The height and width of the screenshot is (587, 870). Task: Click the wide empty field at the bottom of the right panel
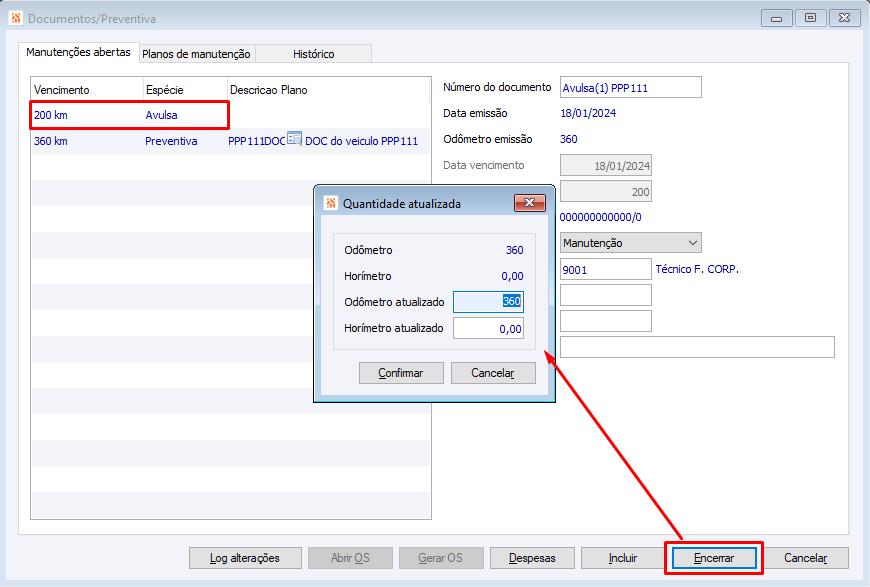pyautogui.click(x=697, y=347)
